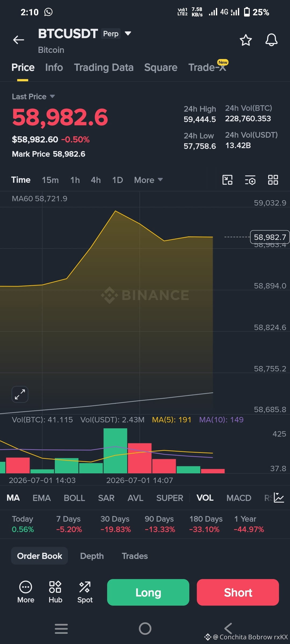Tap 1 Year -44.97% performance
This screenshot has height=644, width=290.
point(249,524)
